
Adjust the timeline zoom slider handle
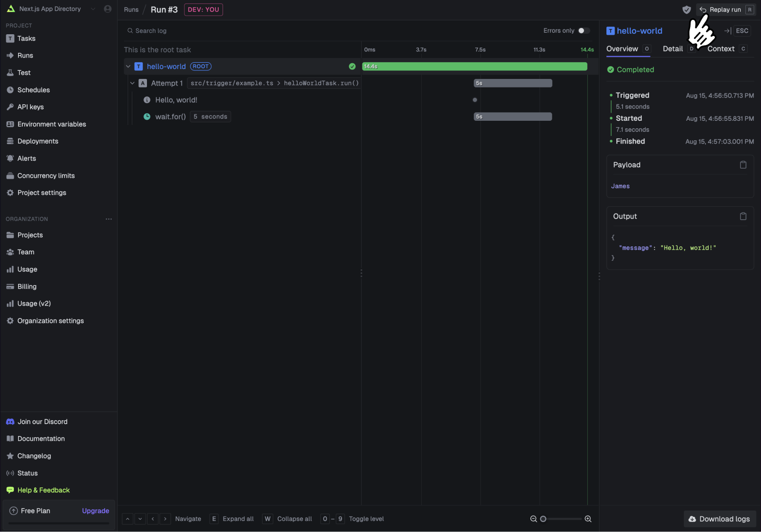click(x=543, y=519)
